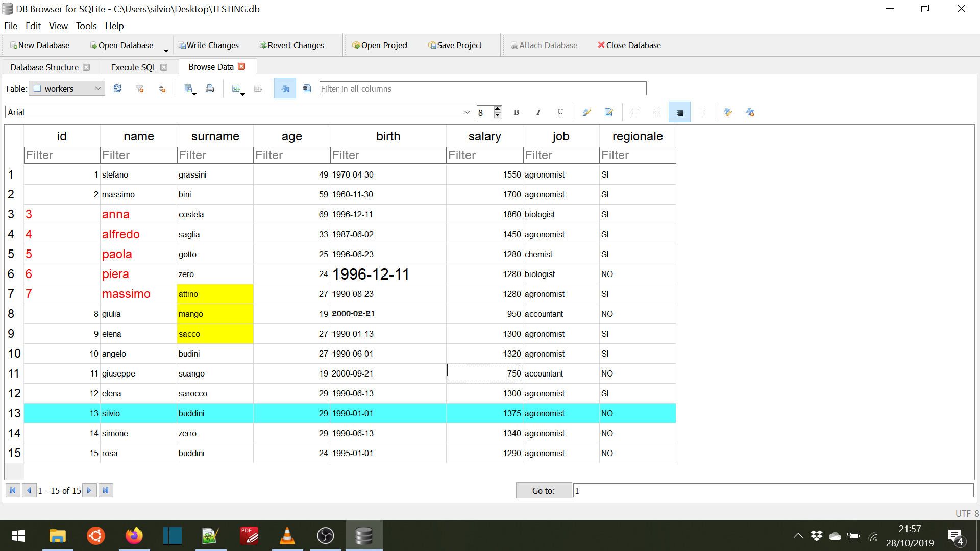Image resolution: width=980 pixels, height=551 pixels.
Task: Insert a new record
Action: coord(236,88)
